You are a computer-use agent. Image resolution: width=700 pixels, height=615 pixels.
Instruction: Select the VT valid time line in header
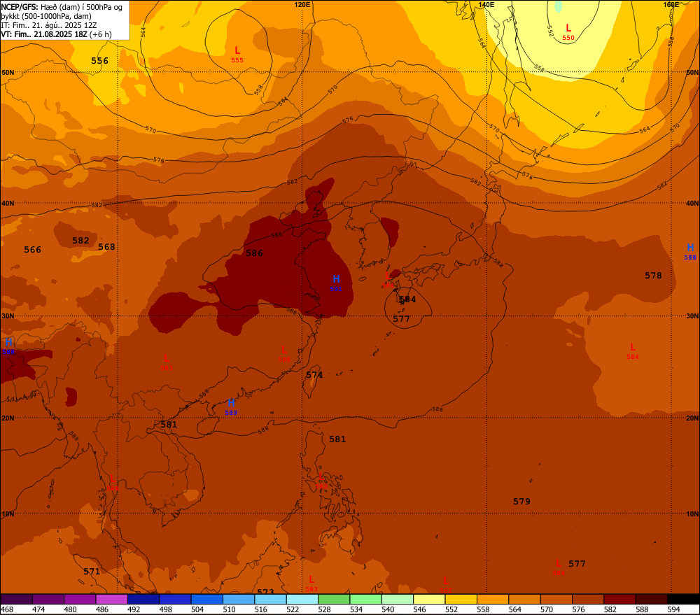coord(56,34)
